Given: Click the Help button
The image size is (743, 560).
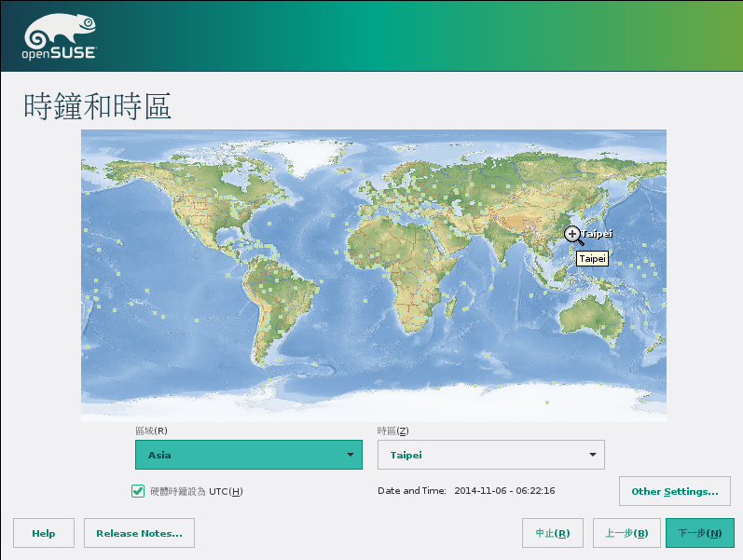Looking at the screenshot, I should coord(44,533).
